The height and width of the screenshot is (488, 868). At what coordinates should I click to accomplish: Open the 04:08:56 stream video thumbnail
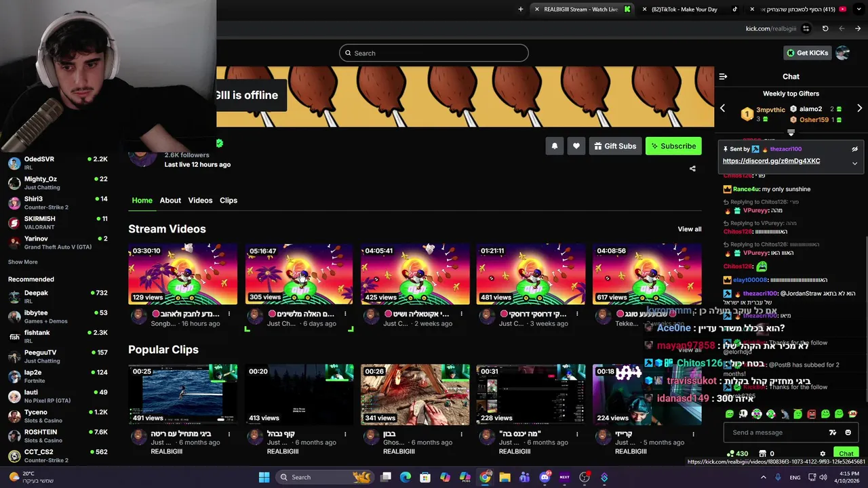647,274
